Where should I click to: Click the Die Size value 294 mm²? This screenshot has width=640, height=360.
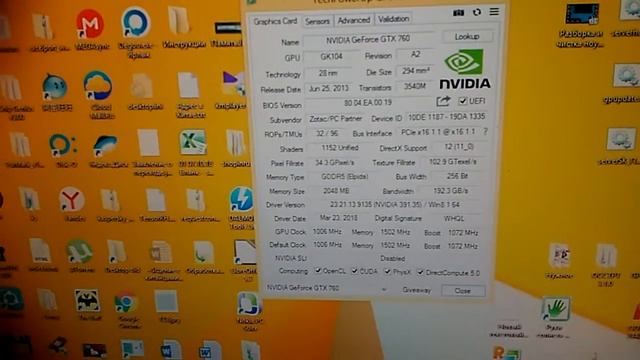[415, 71]
